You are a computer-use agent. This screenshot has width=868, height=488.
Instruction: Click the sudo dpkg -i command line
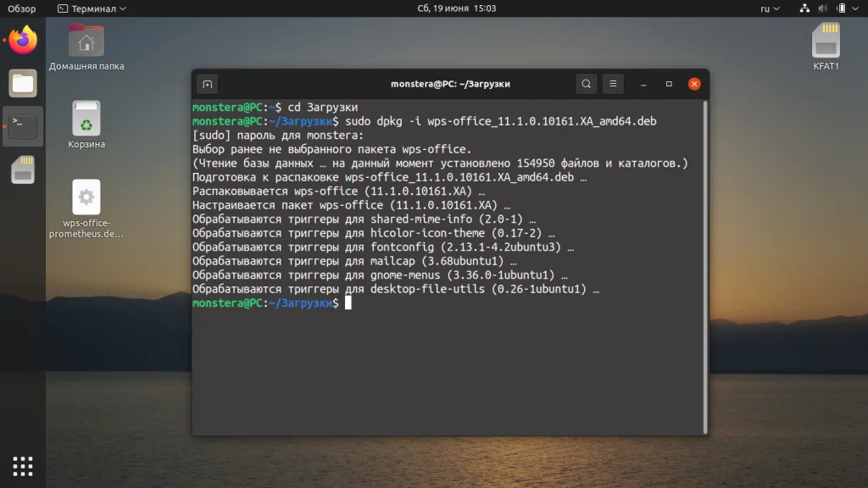(425, 121)
